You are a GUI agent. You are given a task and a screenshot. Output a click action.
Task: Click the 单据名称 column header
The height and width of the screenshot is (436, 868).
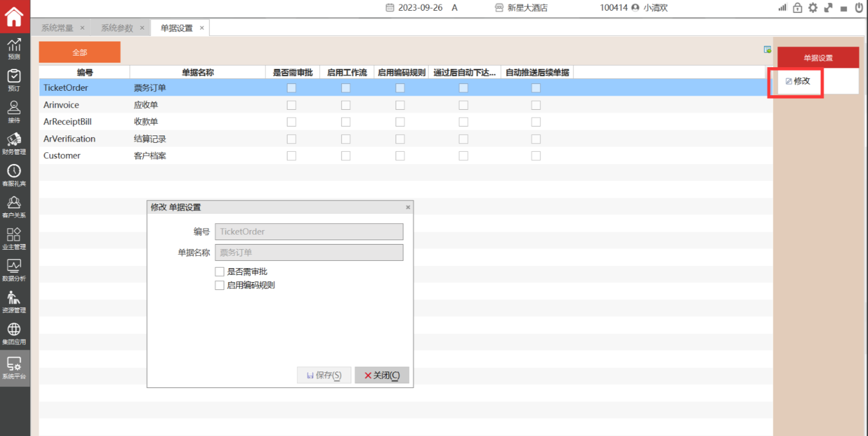tap(197, 72)
